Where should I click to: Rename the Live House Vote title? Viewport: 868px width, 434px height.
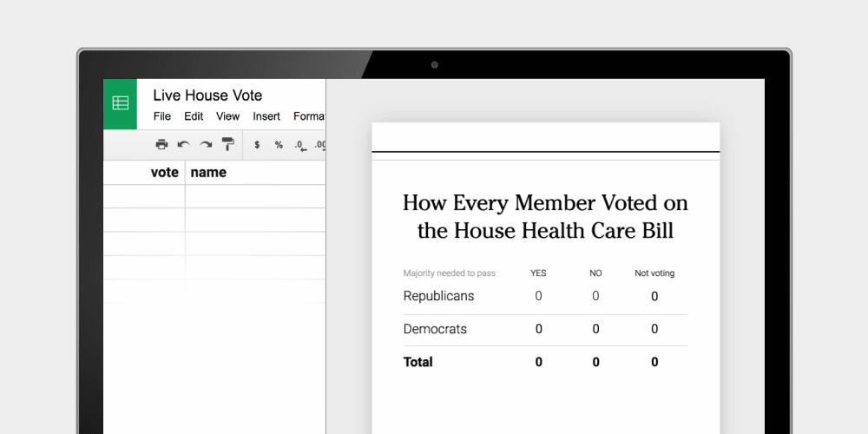pyautogui.click(x=207, y=95)
